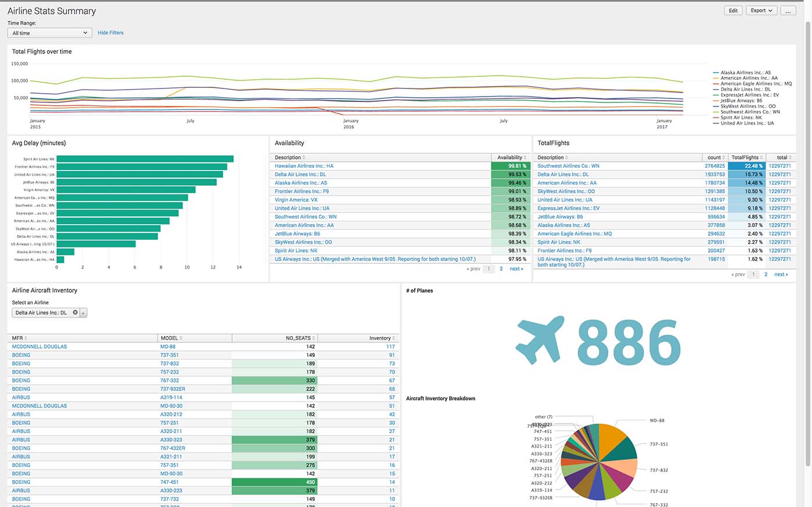Clear the Delta Air Lines airline selection

[75, 313]
